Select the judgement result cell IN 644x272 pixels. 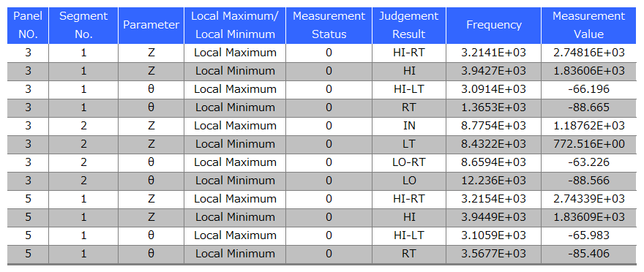(409, 126)
